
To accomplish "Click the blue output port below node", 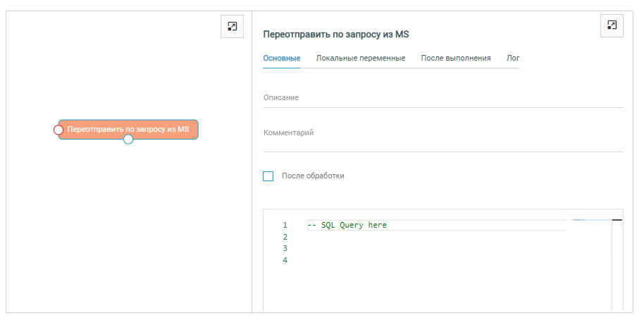I will (128, 140).
